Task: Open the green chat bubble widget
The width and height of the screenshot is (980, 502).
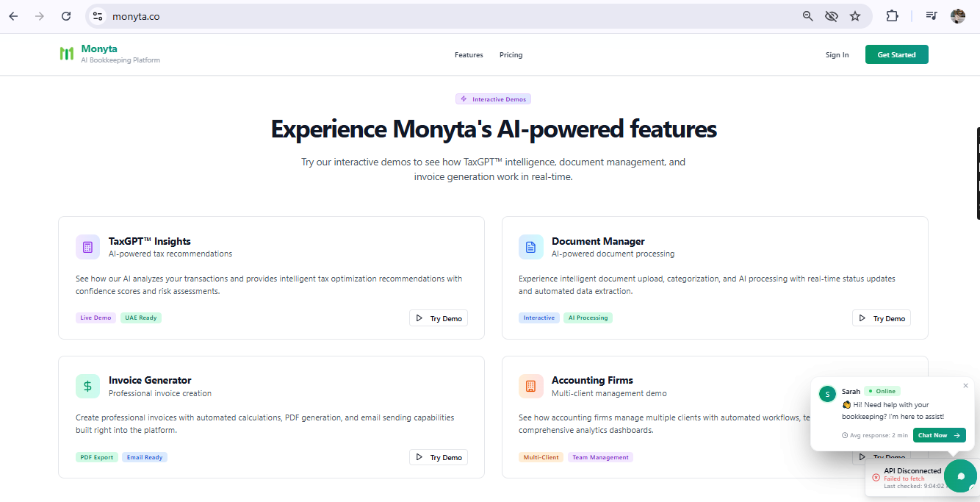Action: click(x=960, y=476)
